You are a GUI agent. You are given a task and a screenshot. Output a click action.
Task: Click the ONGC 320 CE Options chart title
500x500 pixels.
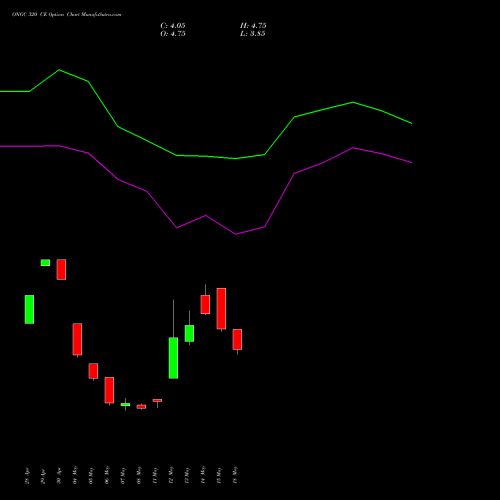pyautogui.click(x=67, y=15)
